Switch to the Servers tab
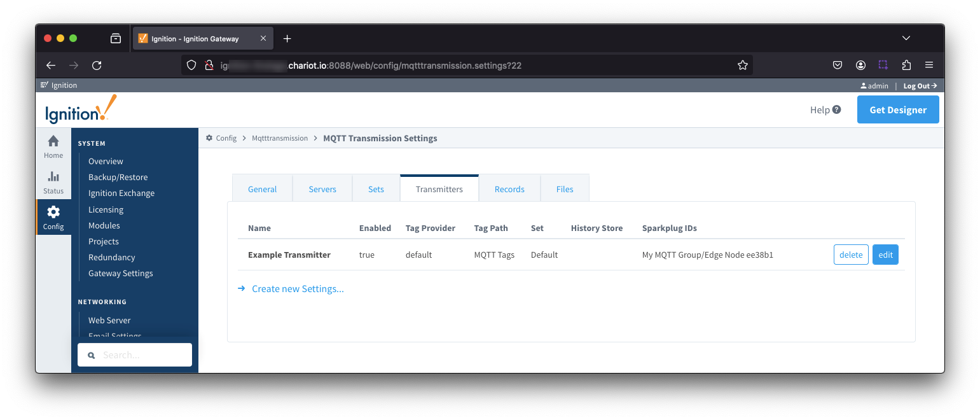The image size is (980, 420). click(x=322, y=189)
